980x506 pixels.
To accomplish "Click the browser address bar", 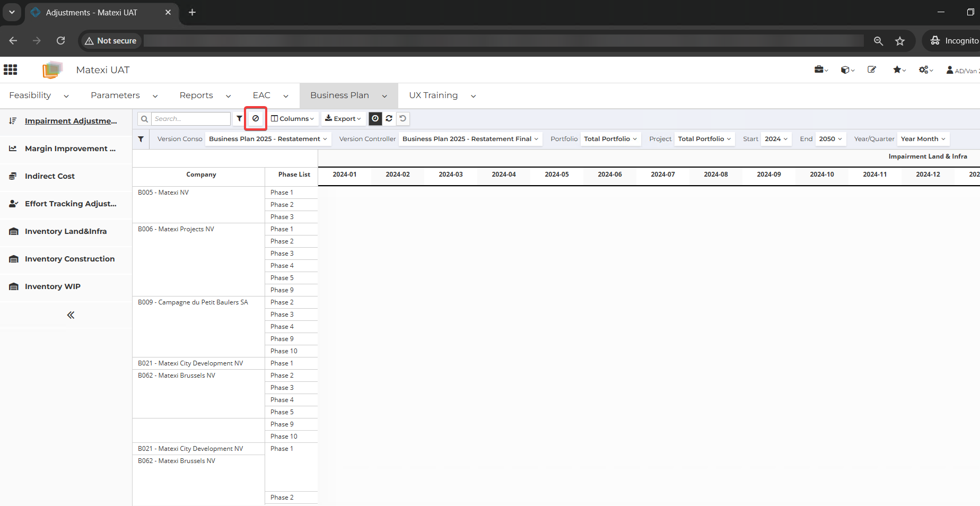I will 504,41.
